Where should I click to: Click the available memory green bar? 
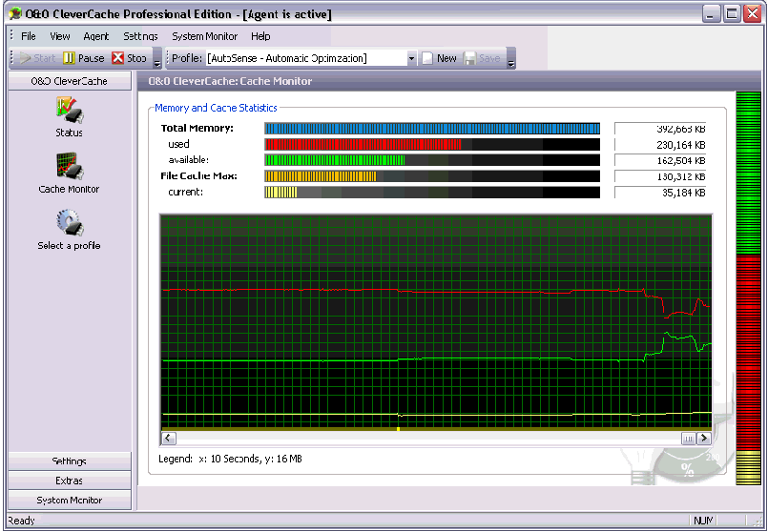[335, 160]
